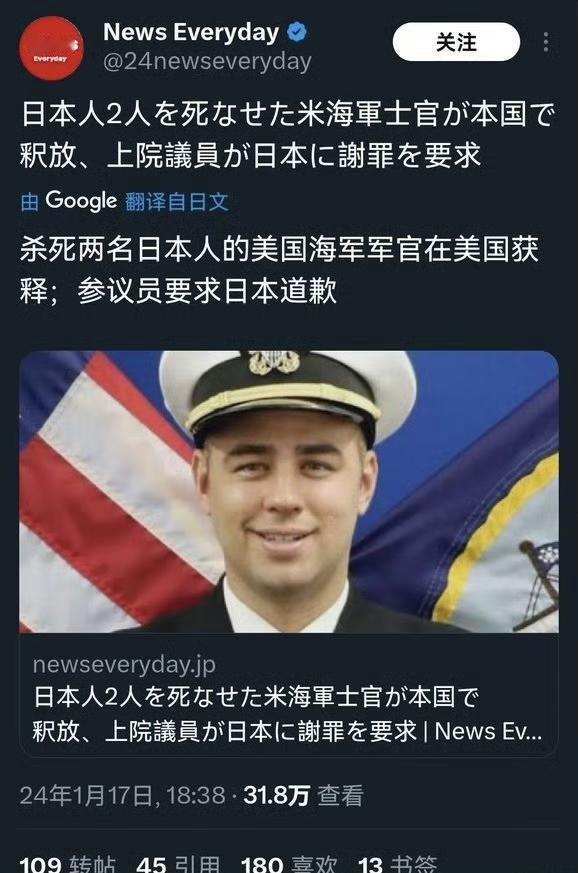Show the 180 喜欢 likes list
This screenshot has height=873, width=578.
[288, 864]
